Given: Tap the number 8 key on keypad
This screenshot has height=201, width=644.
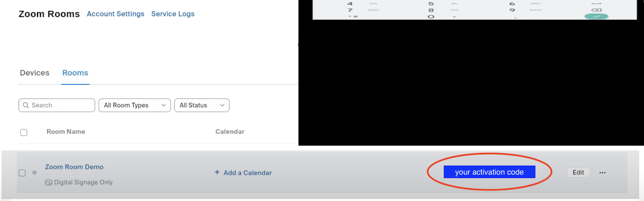Looking at the screenshot, I should (x=431, y=10).
